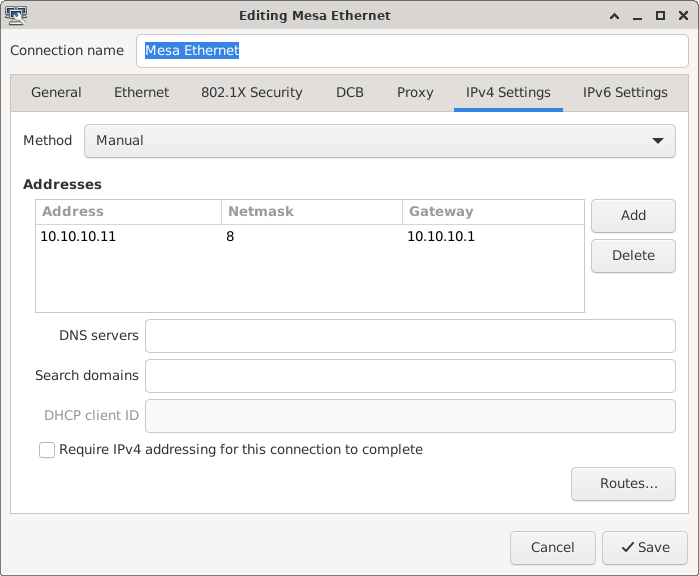Save the connection settings

point(645,547)
